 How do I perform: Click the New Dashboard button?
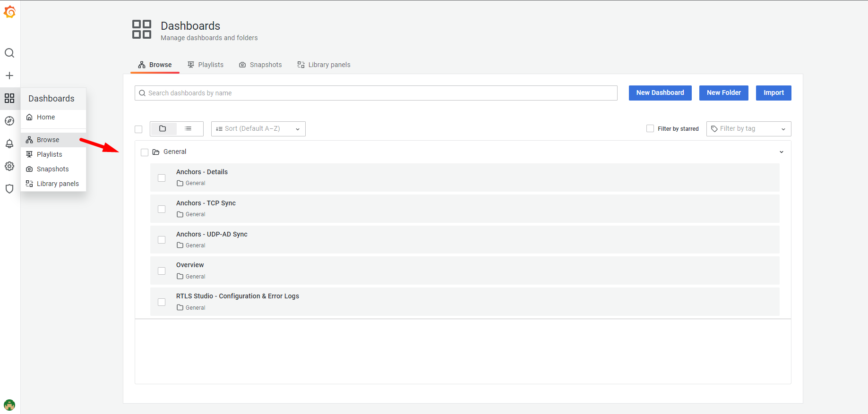tap(660, 93)
